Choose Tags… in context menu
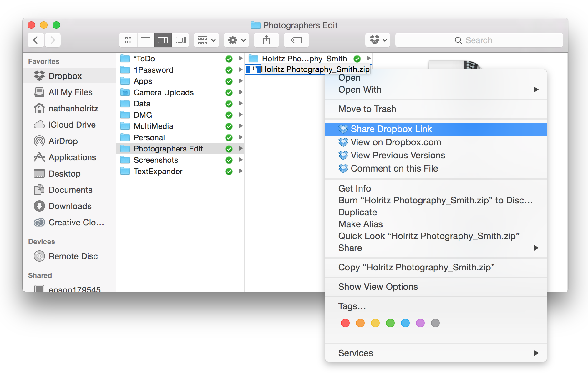The image size is (588, 379). click(436, 306)
